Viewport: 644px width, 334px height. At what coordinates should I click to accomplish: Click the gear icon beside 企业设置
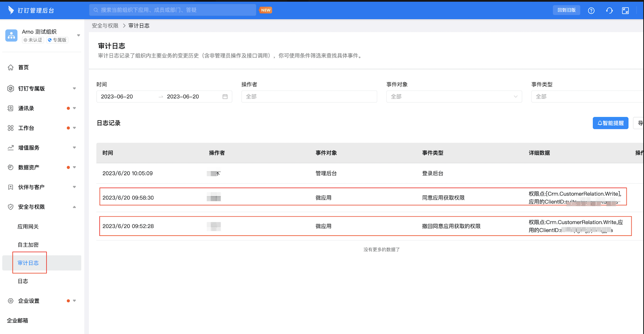pos(11,301)
